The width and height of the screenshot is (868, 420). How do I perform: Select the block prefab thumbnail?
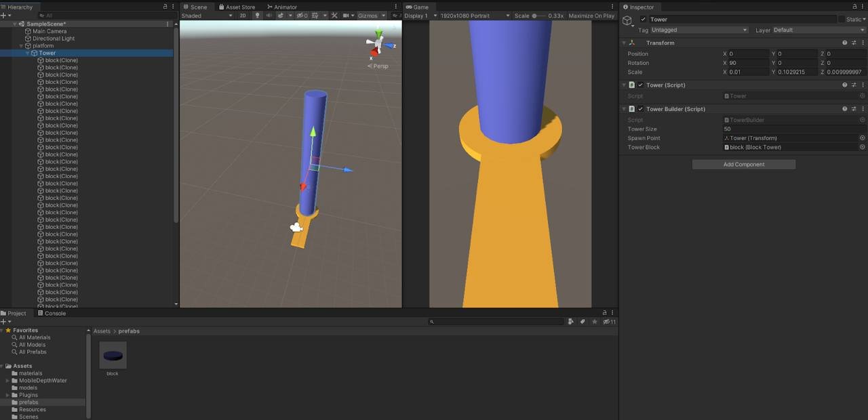113,356
